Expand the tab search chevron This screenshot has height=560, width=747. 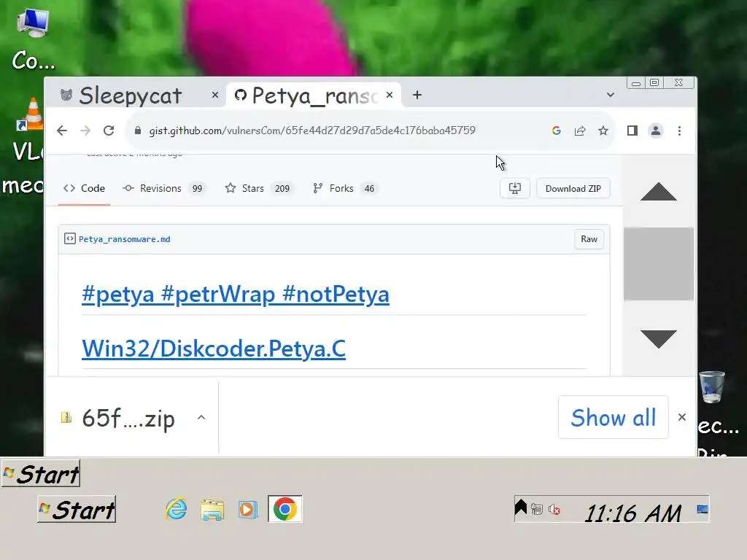[x=611, y=95]
